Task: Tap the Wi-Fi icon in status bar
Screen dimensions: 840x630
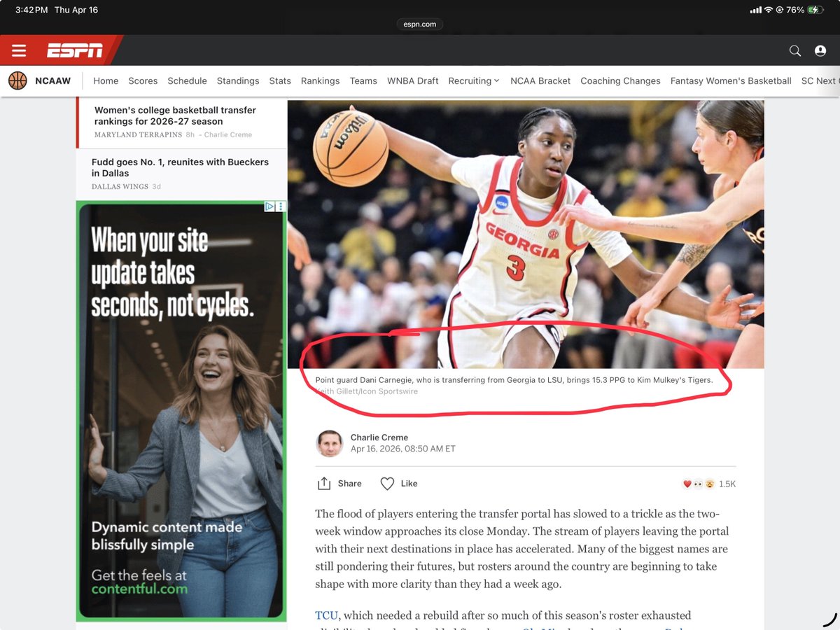Action: click(x=769, y=10)
